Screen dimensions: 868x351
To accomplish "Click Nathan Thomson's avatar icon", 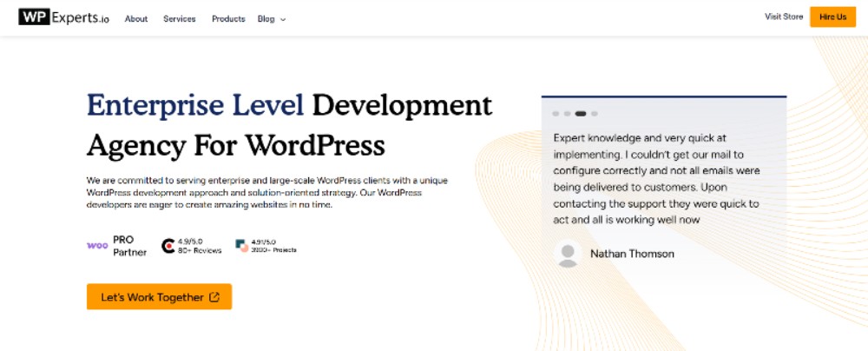I will point(568,254).
